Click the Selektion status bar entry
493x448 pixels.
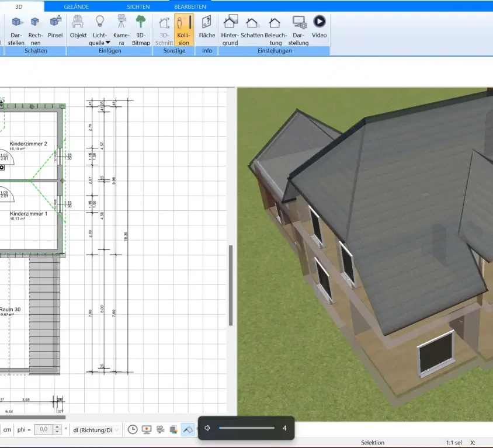tap(373, 442)
